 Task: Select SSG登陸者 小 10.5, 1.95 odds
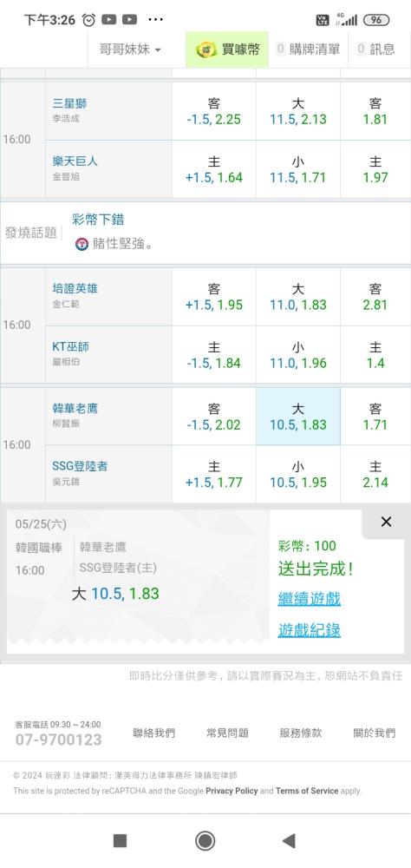[x=298, y=475]
